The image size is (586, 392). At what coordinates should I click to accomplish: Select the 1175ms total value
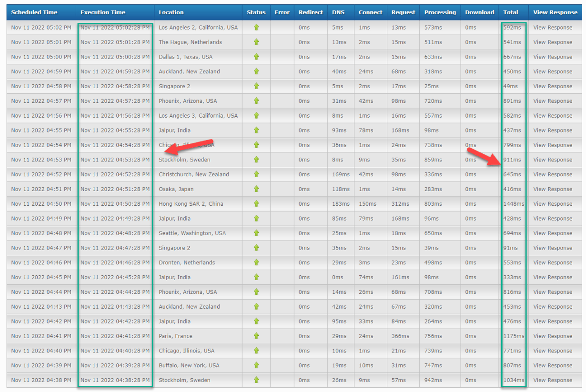[x=514, y=336]
